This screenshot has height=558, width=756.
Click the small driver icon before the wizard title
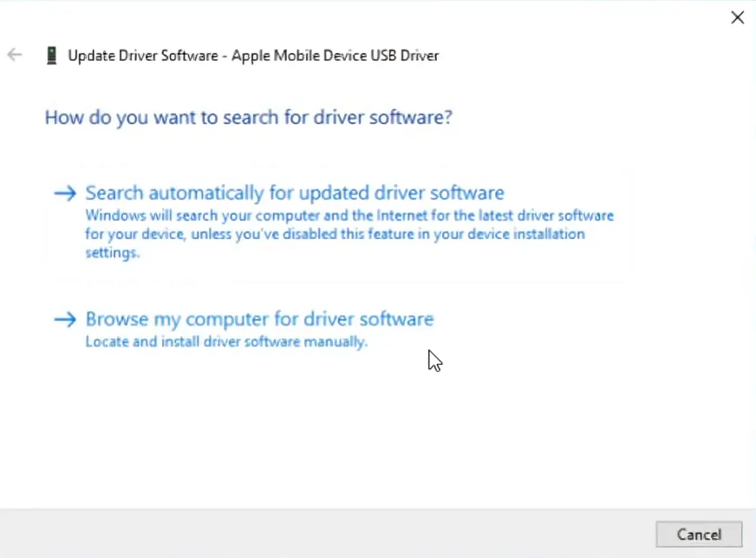[x=52, y=55]
